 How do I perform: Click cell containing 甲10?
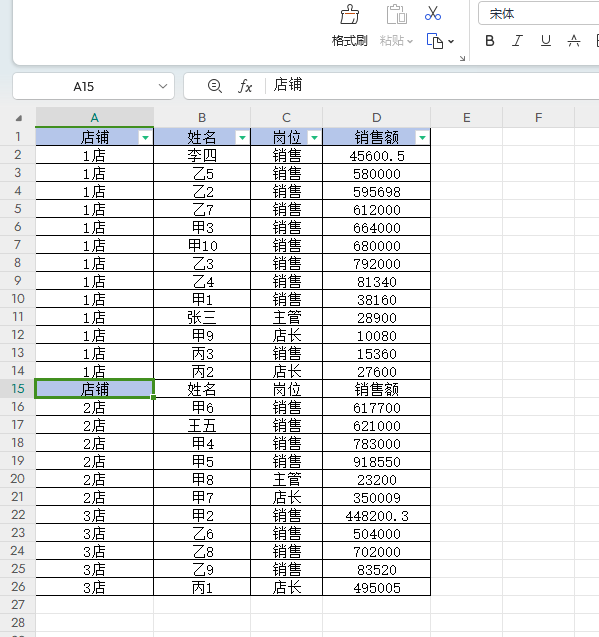202,245
